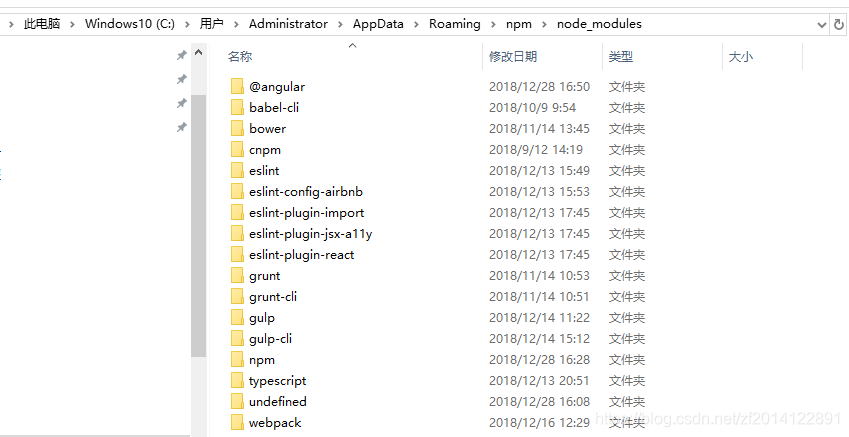Click the navigation pane scroll up arrow

[198, 53]
